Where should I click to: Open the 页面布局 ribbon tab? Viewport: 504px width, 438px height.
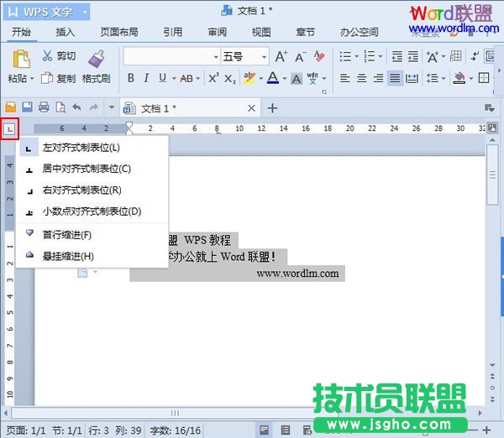click(119, 32)
